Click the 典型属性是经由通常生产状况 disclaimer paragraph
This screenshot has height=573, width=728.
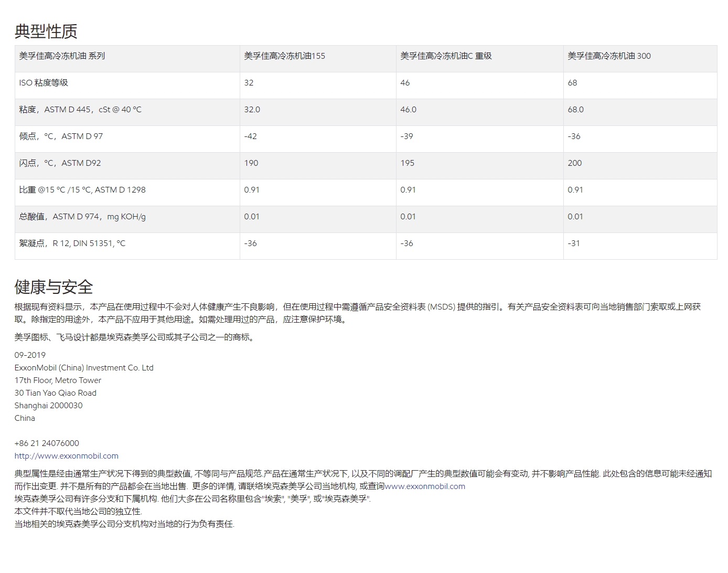363,480
